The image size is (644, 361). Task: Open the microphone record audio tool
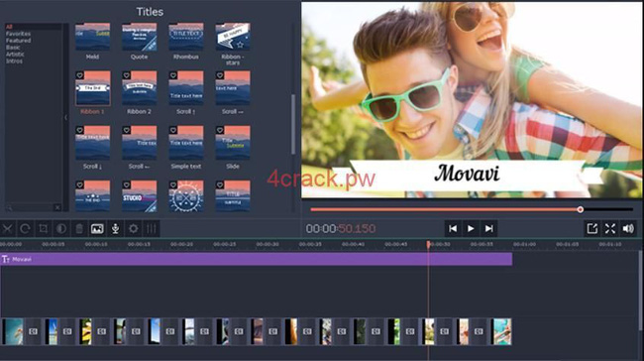(115, 229)
